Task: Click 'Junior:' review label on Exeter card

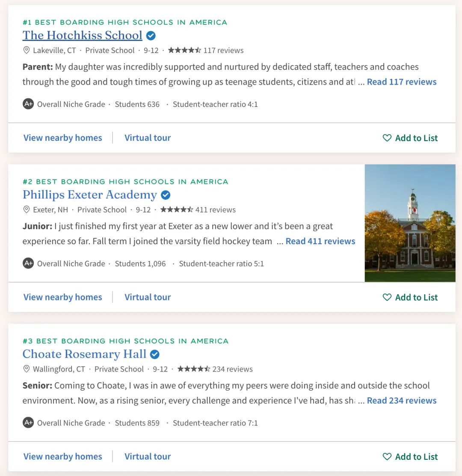Action: click(x=37, y=226)
